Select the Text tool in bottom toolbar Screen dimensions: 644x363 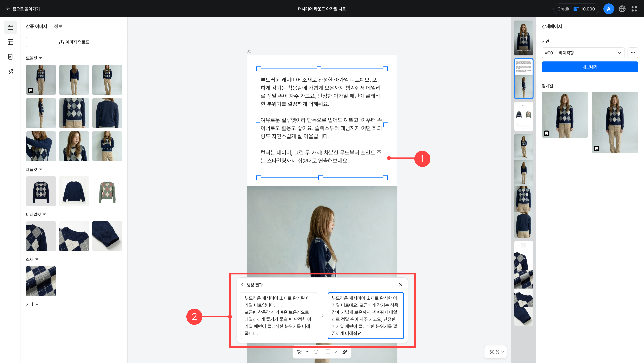click(x=316, y=352)
